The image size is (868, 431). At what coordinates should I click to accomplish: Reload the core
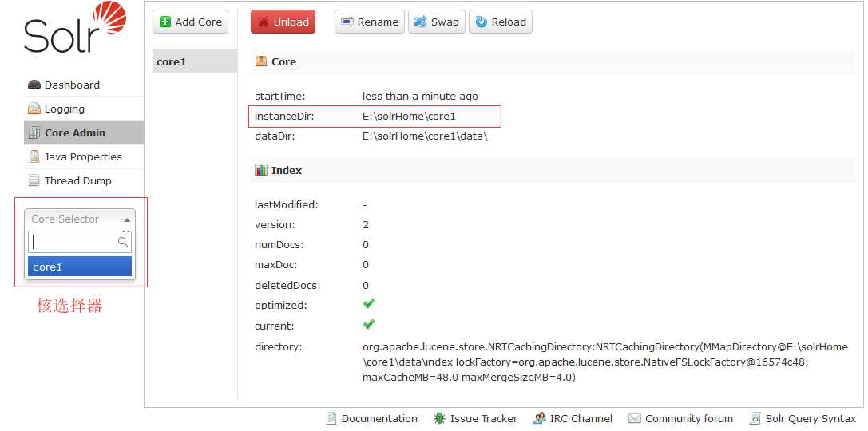click(x=501, y=22)
